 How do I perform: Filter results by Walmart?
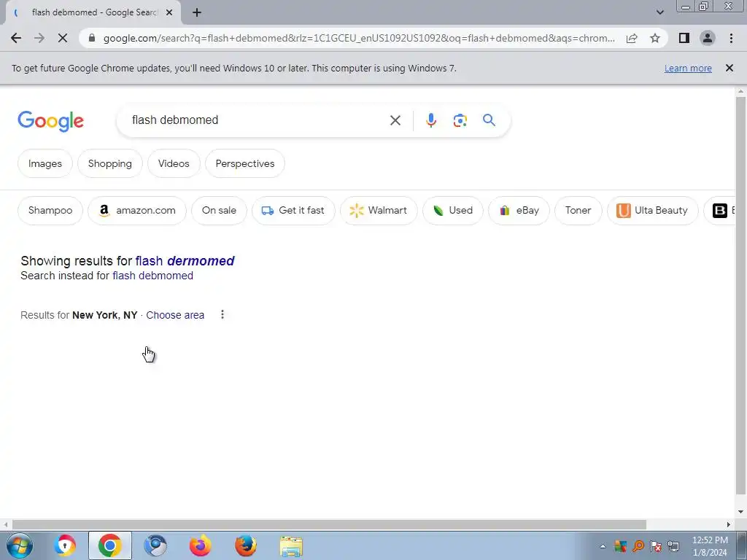379,211
